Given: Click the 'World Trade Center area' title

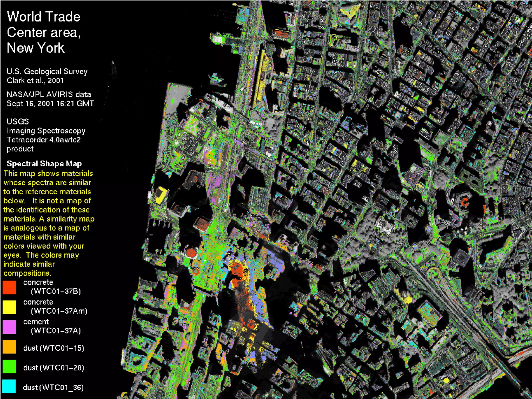Looking at the screenshot, I should point(44,32).
